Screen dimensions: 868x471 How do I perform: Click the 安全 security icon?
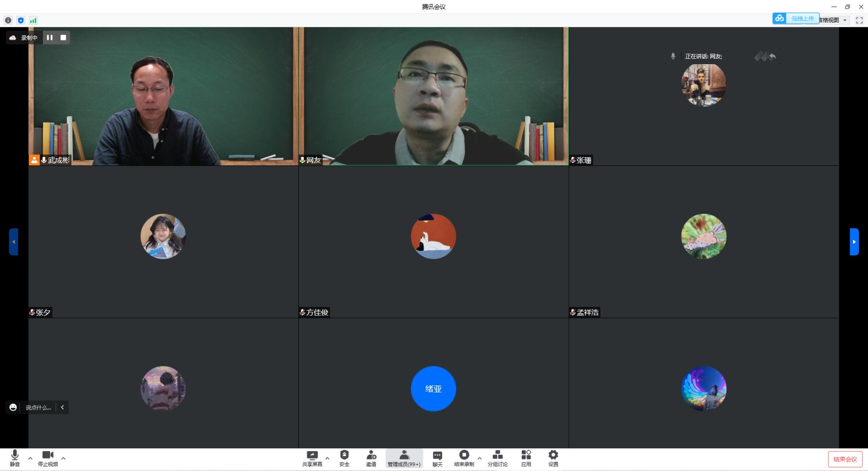pyautogui.click(x=344, y=458)
